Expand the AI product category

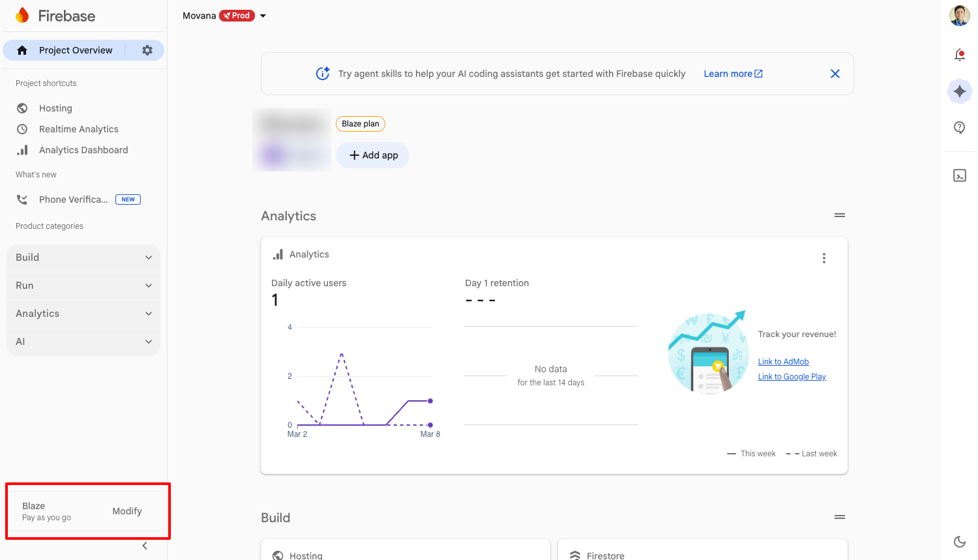click(x=83, y=342)
